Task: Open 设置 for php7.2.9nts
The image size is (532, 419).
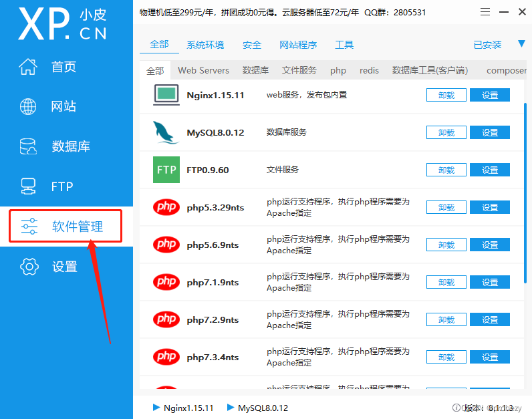Action: pyautogui.click(x=490, y=319)
